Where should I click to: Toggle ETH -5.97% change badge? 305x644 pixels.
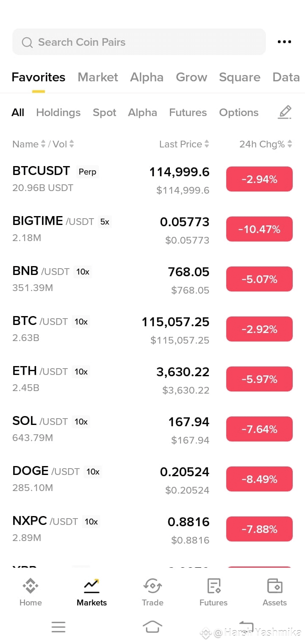[x=259, y=379]
